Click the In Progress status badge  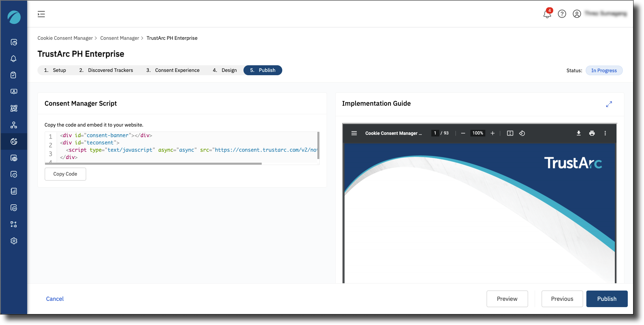(604, 71)
